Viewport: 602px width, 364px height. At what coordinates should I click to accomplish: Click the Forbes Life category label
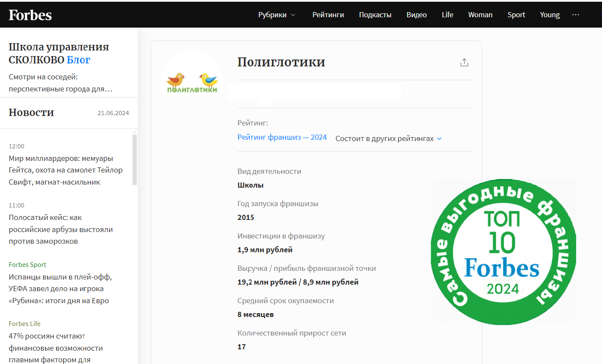[x=25, y=324]
